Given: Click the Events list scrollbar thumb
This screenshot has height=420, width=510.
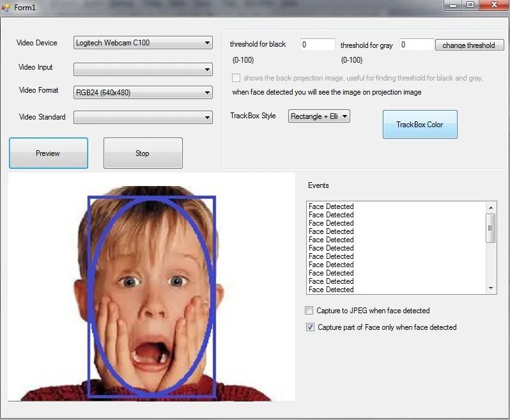Looking at the screenshot, I should [490, 228].
